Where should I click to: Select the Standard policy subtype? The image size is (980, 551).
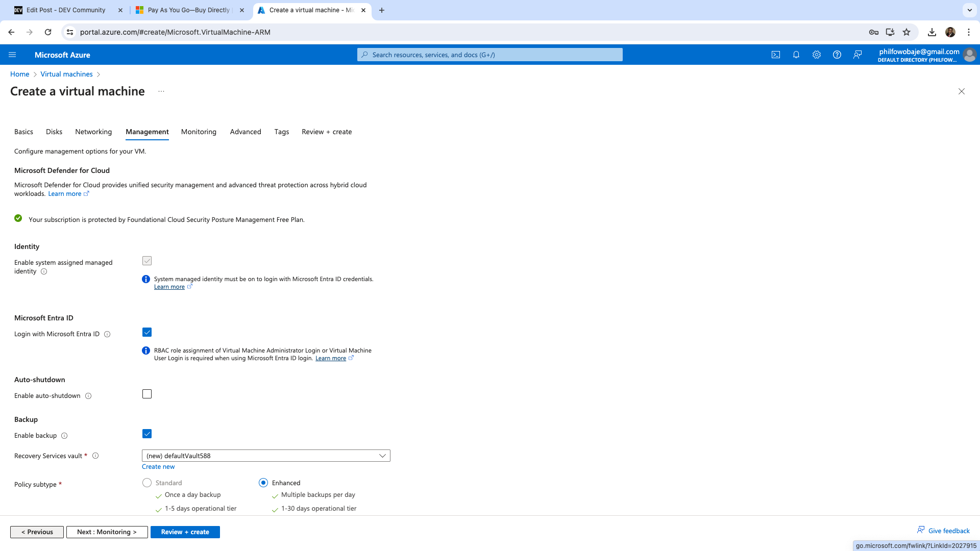(x=147, y=483)
